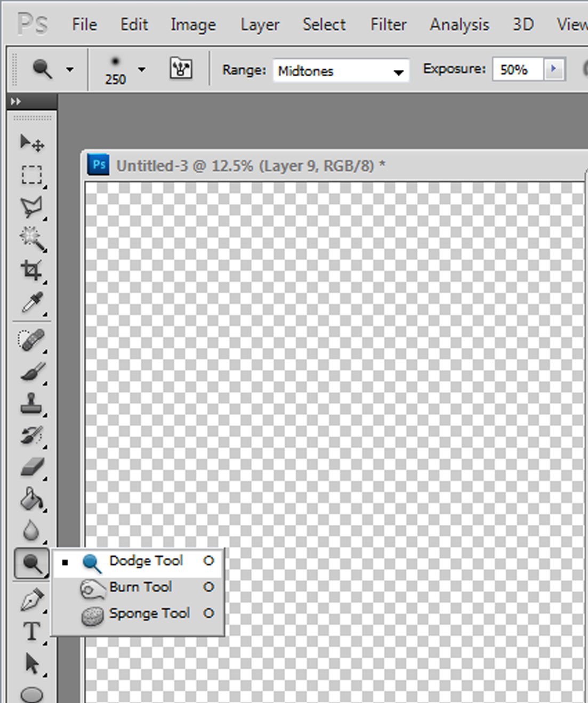Click the Ps document icon in title tab
The width and height of the screenshot is (588, 703).
point(99,165)
